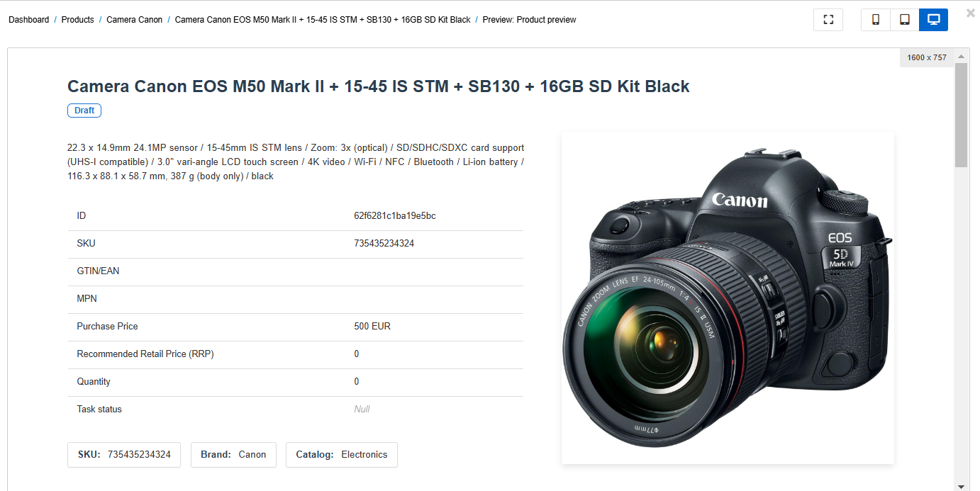Screen dimensions: 980x491
Task: Click the Catalog: Electronics tag
Action: (x=342, y=455)
